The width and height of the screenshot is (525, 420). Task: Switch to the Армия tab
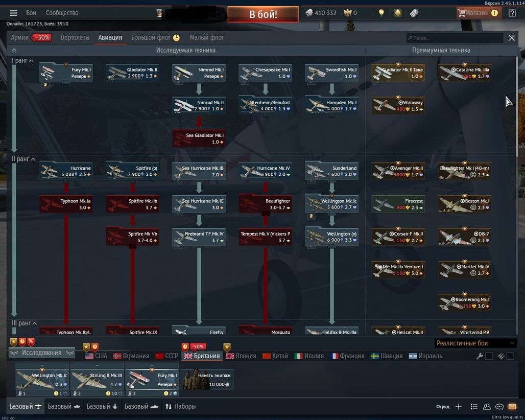(31, 37)
